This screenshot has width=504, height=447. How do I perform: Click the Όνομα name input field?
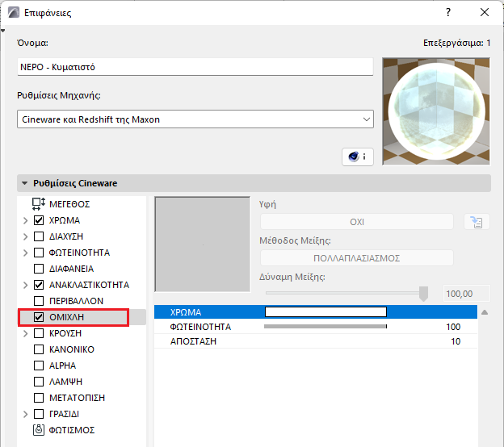(195, 67)
